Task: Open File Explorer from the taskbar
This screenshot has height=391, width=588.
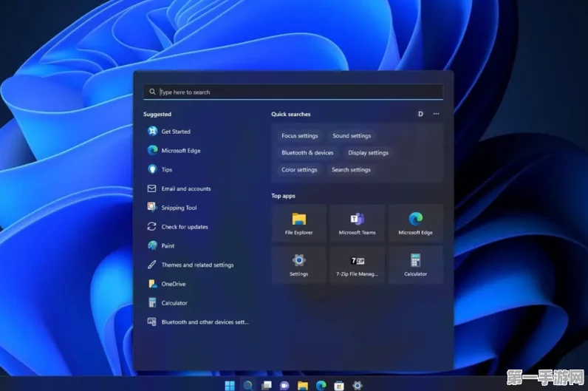Action: click(x=303, y=385)
